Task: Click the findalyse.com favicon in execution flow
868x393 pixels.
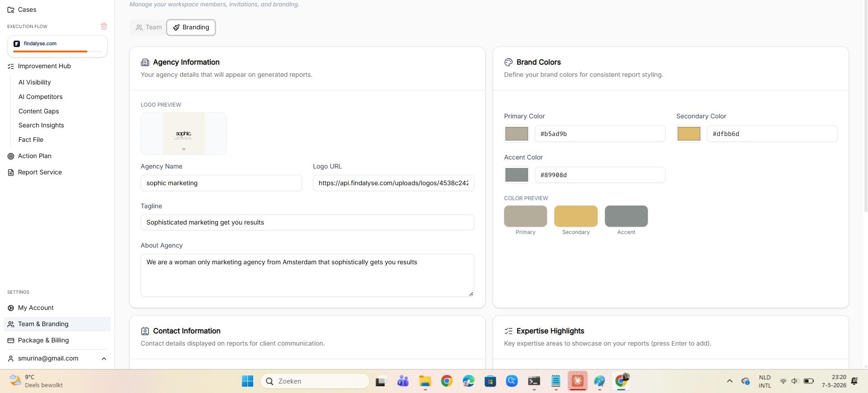Action: click(17, 44)
